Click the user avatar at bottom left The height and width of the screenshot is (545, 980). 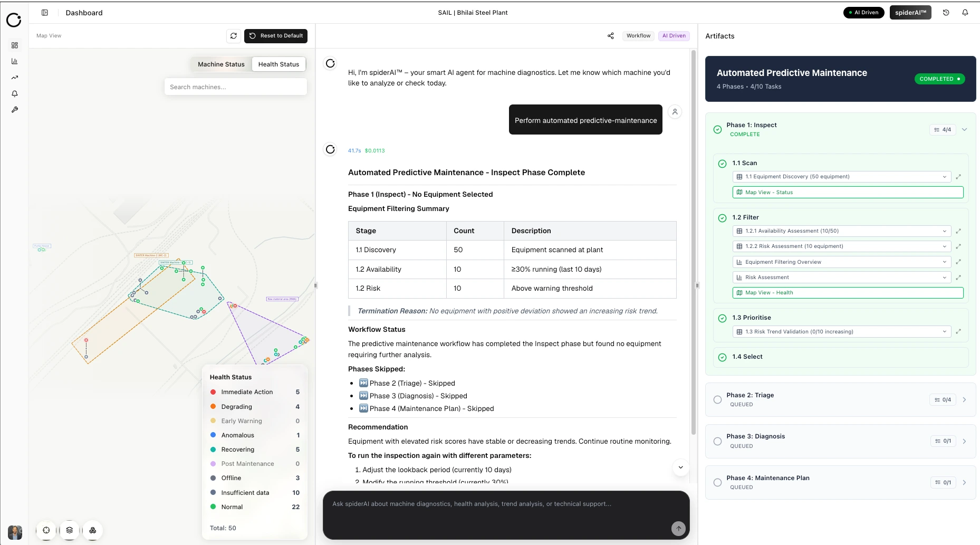tap(15, 532)
